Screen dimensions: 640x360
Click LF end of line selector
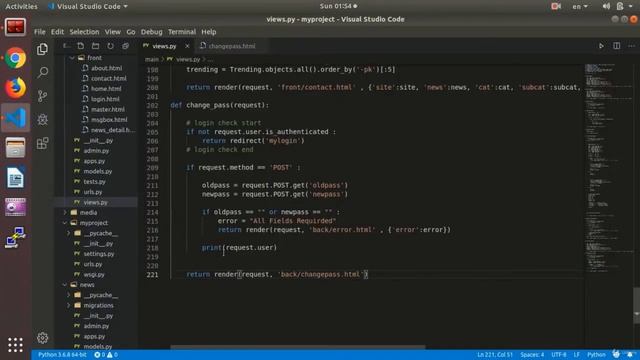(x=576, y=355)
